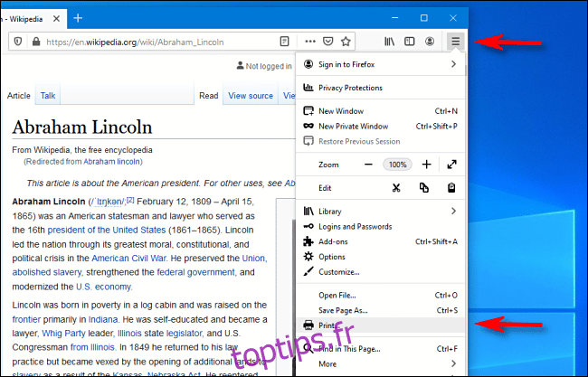
Task: Open the 'legislator' link
Action: (185, 334)
